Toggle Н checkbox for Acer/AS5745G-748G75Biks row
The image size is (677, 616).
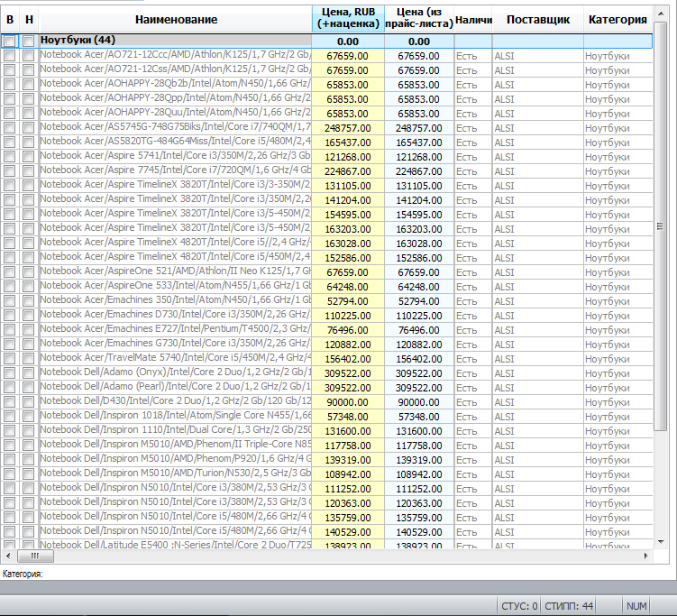point(29,128)
